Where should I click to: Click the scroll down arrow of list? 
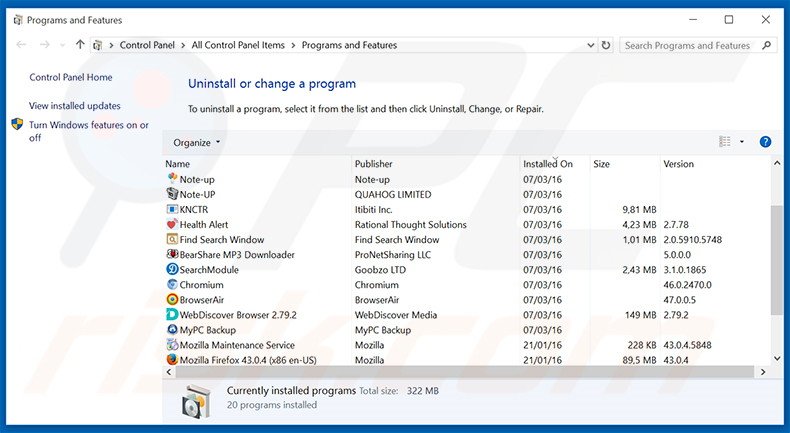(776, 358)
